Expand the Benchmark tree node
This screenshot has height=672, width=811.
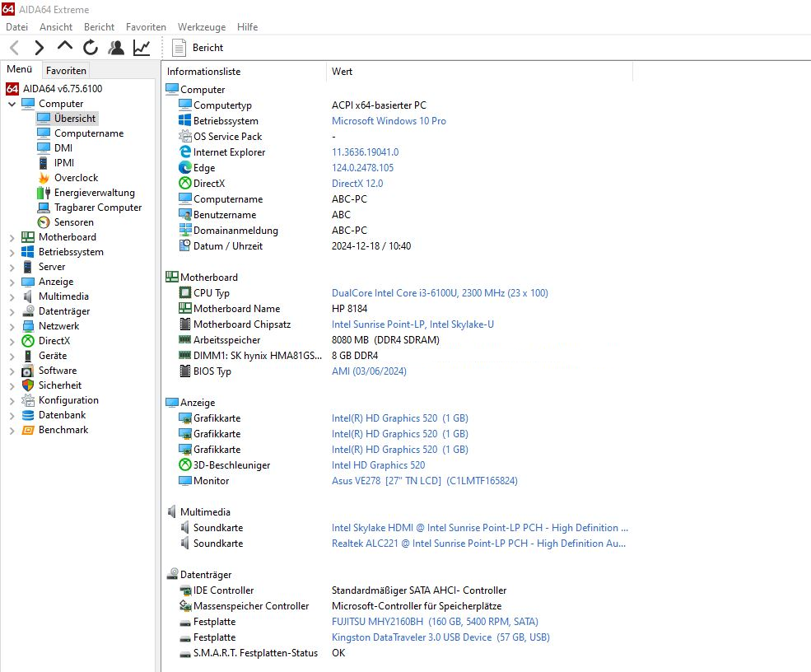[12, 430]
